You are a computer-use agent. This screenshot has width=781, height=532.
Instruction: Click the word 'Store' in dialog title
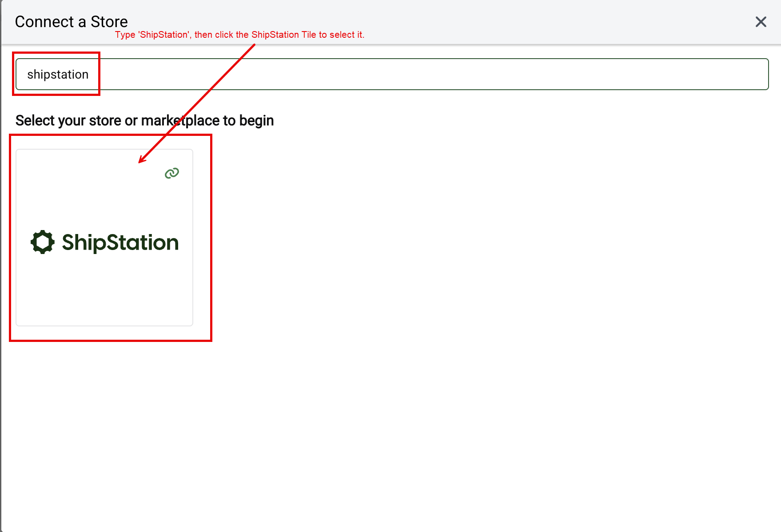109,22
